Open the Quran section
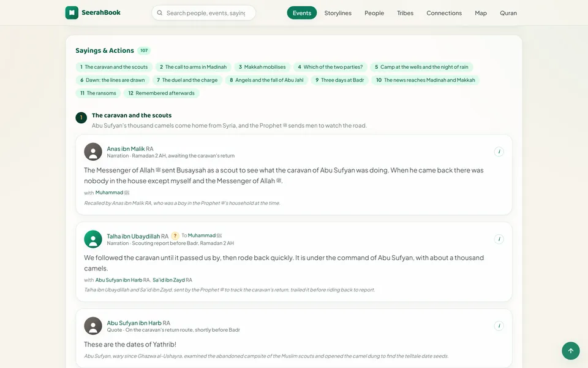Screen dimensions: 588x368 coord(508,13)
